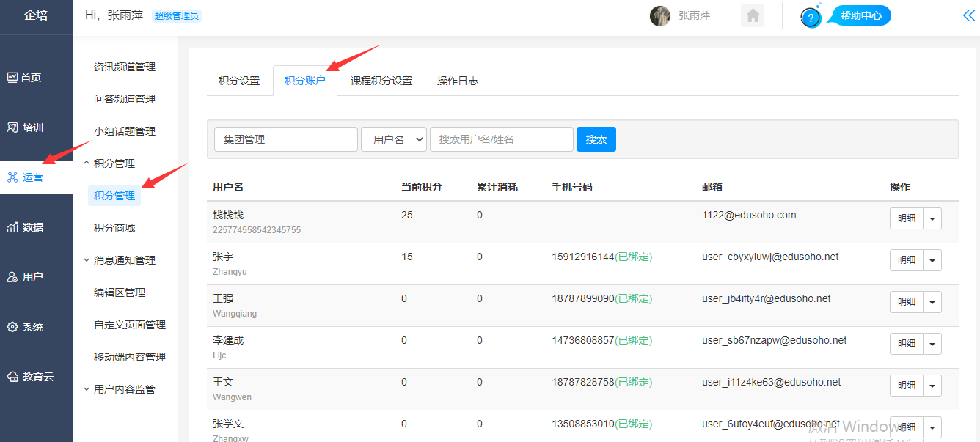Select the highlighted 积分管理 submenu item
Image resolution: width=980 pixels, height=442 pixels.
(114, 196)
